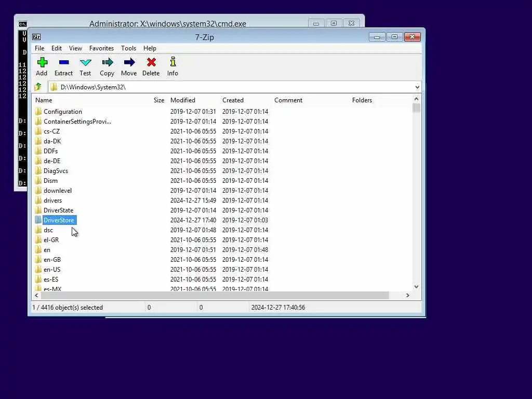532x399 pixels.
Task: Click the horizontal scrollbar thumb
Action: click(215, 295)
